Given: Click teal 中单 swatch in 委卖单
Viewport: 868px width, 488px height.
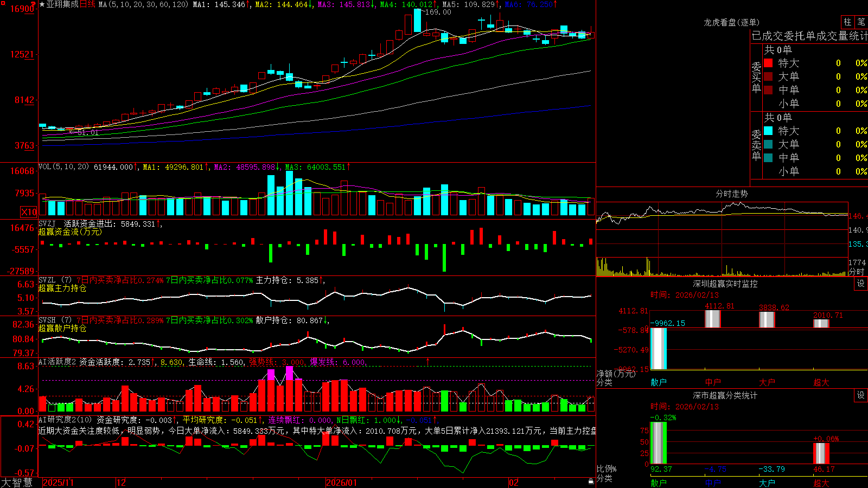Looking at the screenshot, I should click(x=768, y=158).
